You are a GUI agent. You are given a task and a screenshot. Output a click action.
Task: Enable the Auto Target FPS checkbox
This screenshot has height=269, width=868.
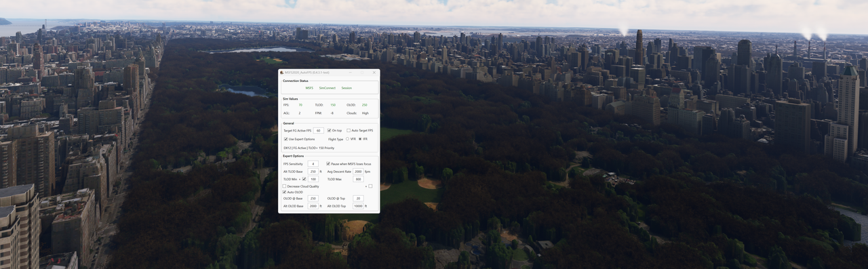349,130
